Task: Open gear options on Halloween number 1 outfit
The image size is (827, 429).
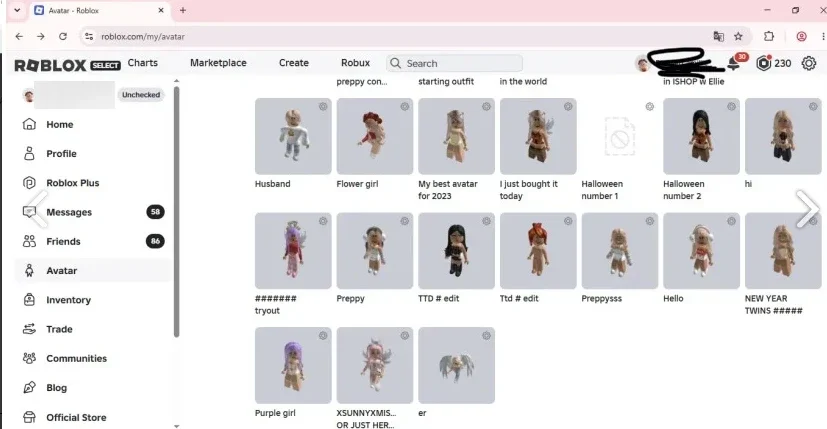Action: [x=650, y=107]
